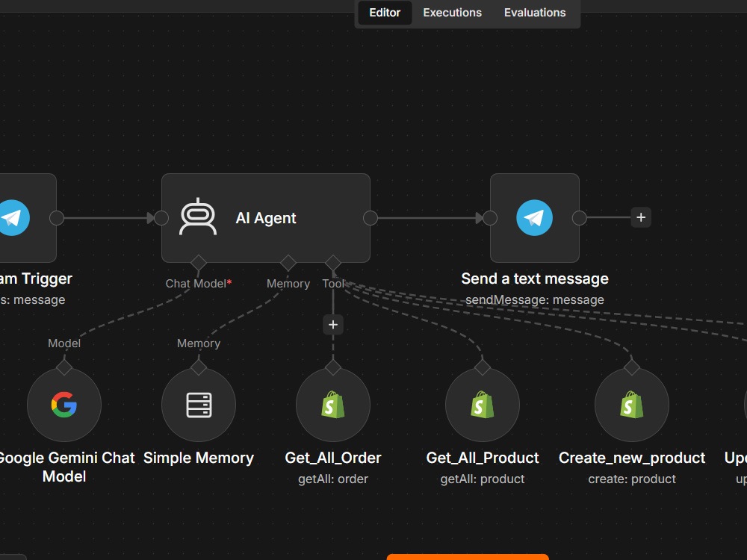This screenshot has width=747, height=560.
Task: Select the Get_All_Order Shopify icon
Action: 333,405
